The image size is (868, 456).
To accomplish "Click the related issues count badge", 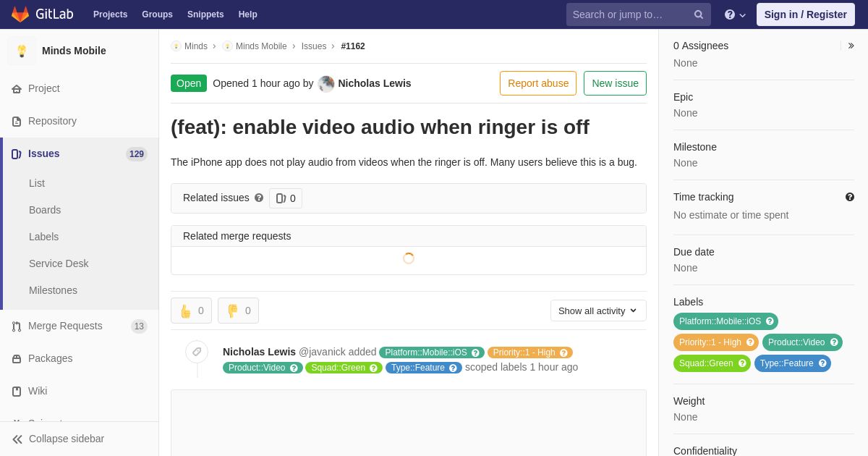I will pos(286,198).
